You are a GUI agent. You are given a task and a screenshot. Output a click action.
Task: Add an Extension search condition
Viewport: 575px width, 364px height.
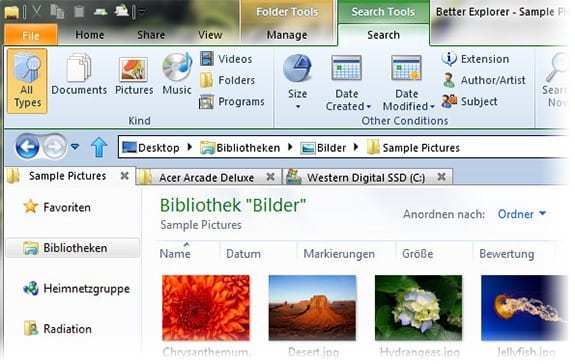click(x=475, y=59)
